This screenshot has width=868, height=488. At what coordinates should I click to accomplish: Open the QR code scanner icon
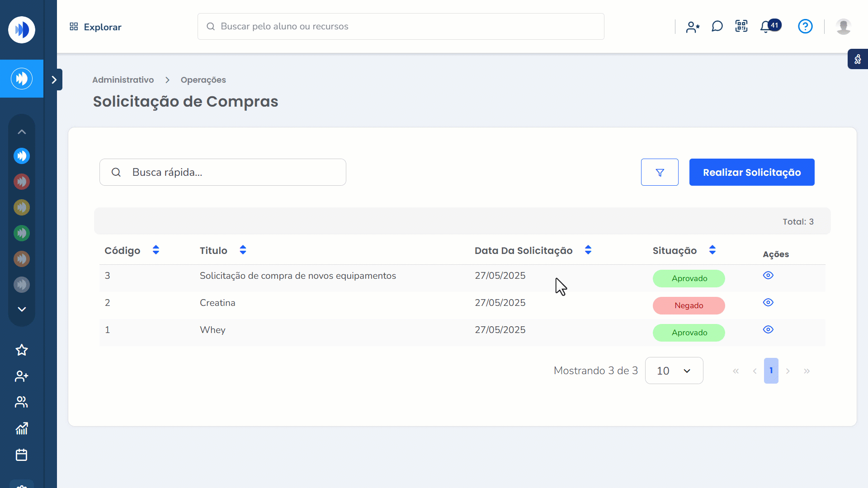coord(741,26)
